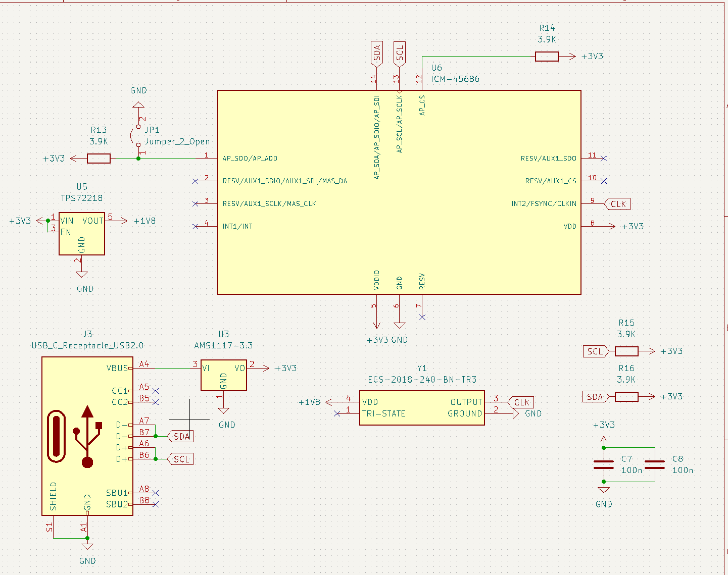Select the R15 resistor on SCL pull-up
Screen dimensions: 728x575
click(x=626, y=351)
